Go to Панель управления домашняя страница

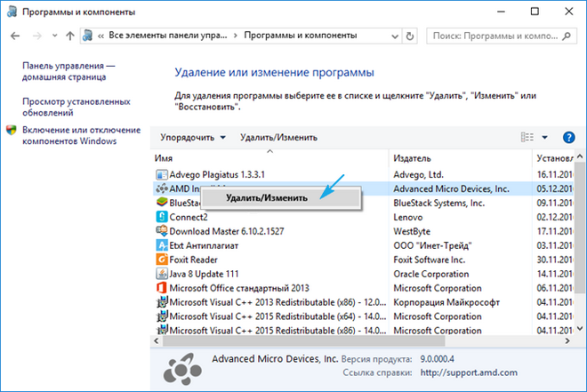click(68, 72)
